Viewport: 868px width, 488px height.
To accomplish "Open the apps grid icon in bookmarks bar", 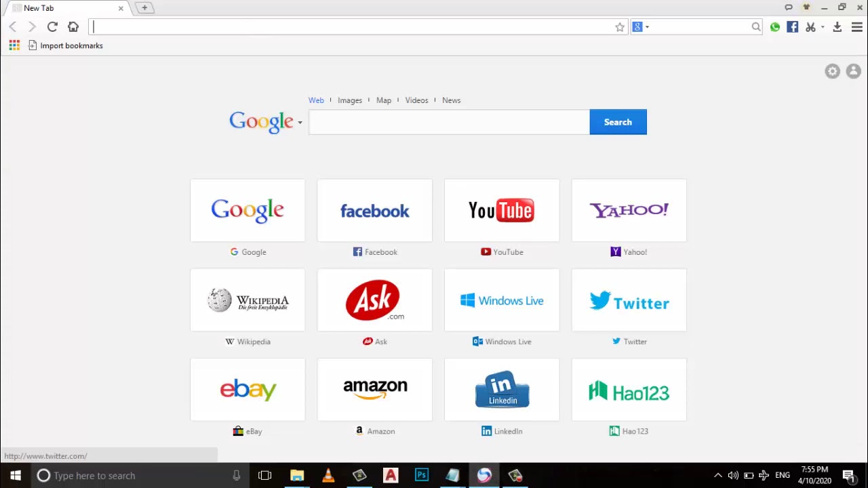I will [x=14, y=45].
